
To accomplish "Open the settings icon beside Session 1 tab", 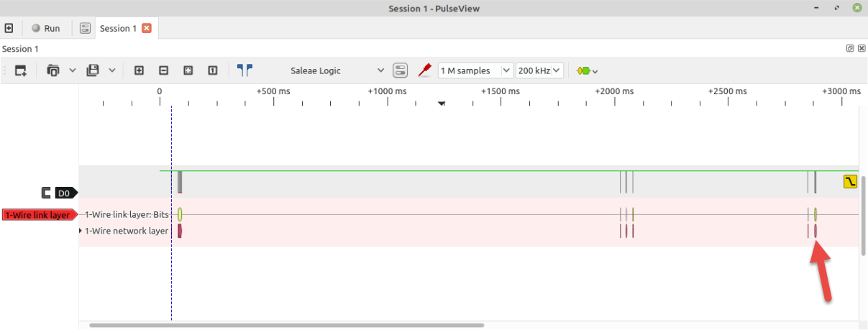I will pyautogui.click(x=85, y=28).
